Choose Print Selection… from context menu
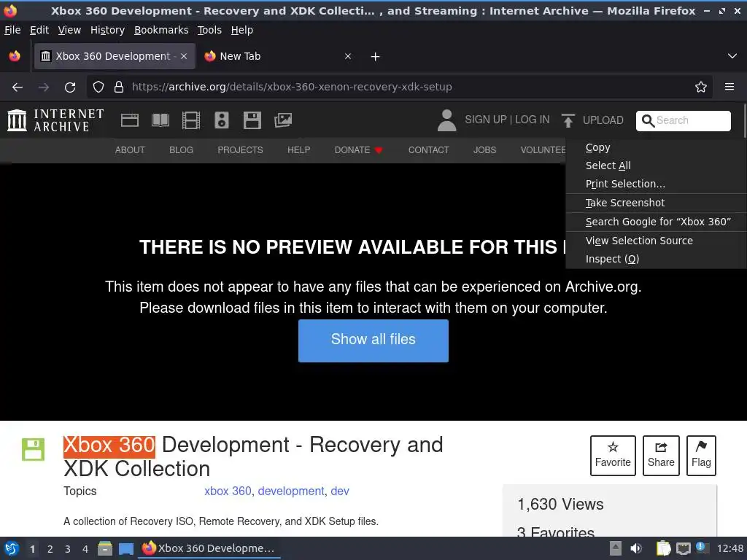The width and height of the screenshot is (747, 560). [656, 184]
